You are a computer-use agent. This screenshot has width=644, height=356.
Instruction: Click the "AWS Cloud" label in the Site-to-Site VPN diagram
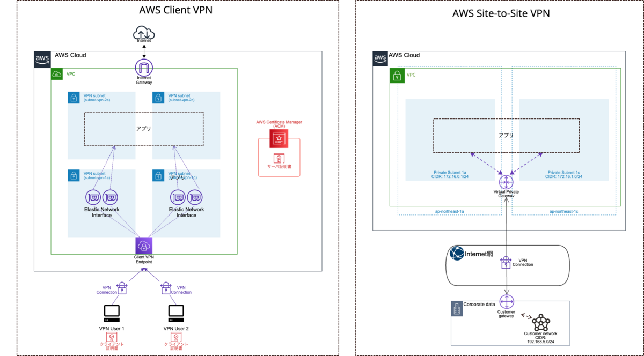(404, 55)
